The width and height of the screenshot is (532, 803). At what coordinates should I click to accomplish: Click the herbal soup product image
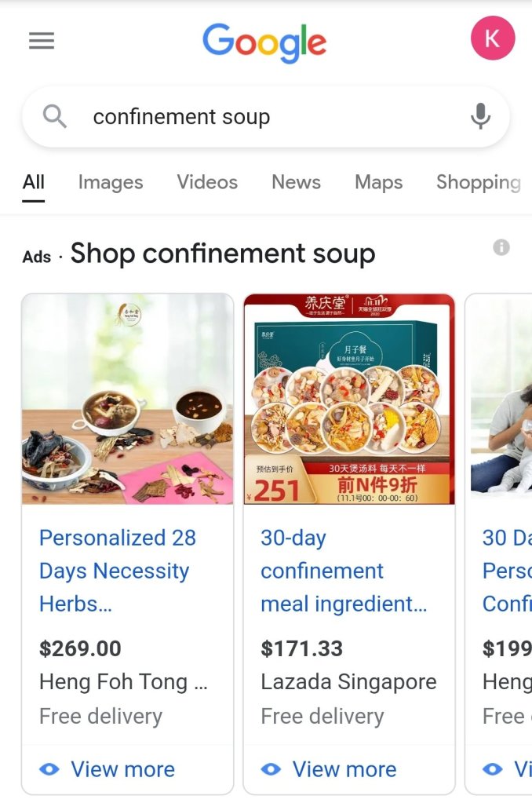[x=128, y=400]
